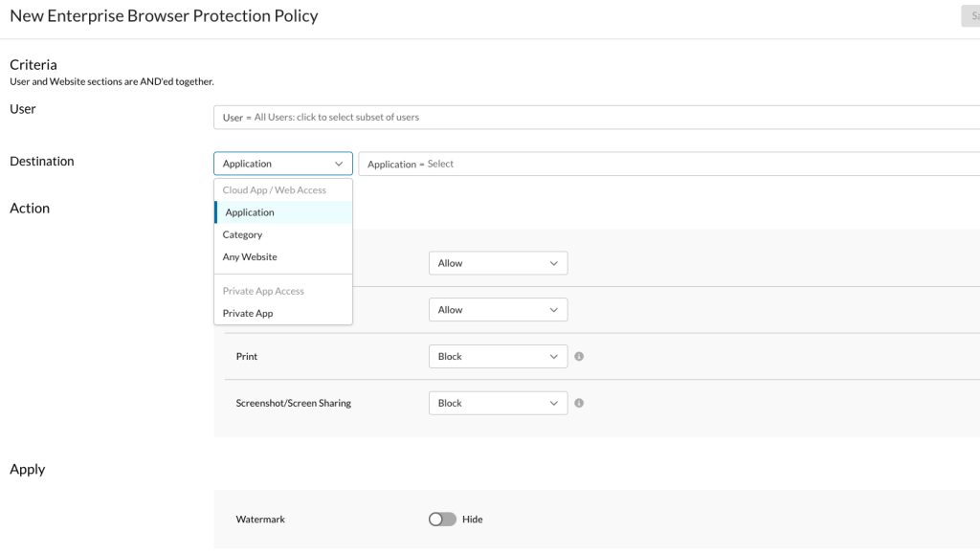Toggle the Watermark switch
This screenshot has height=554, width=980.
442,520
